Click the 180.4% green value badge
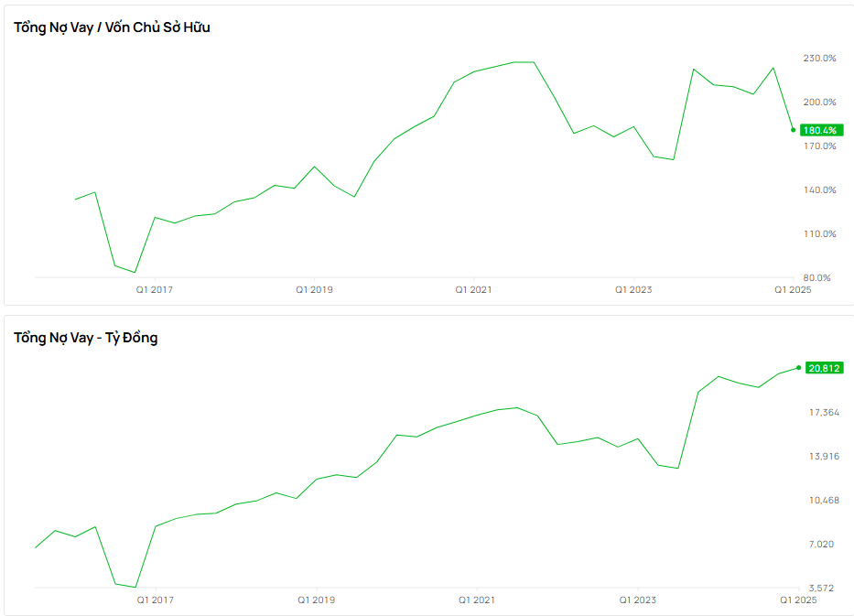 tap(819, 130)
